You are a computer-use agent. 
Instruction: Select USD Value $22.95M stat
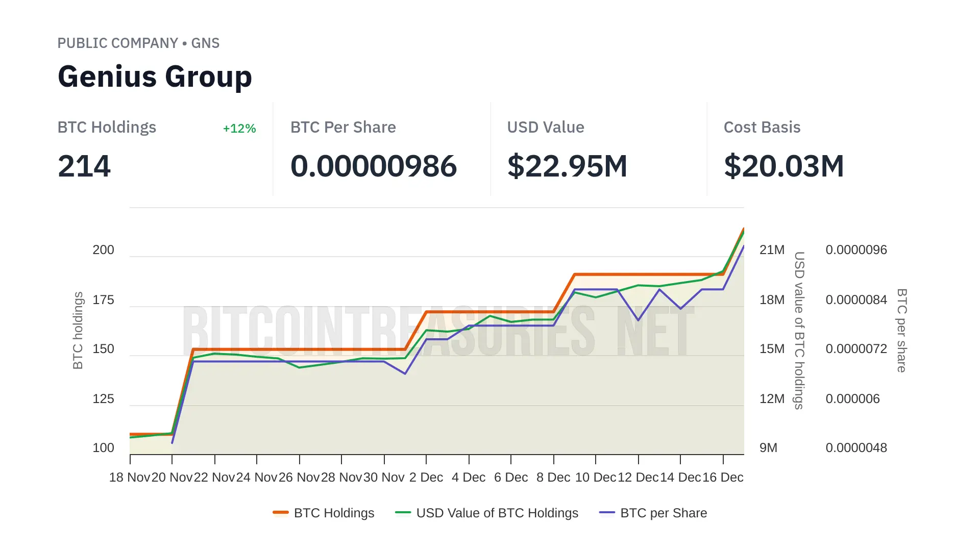(567, 166)
